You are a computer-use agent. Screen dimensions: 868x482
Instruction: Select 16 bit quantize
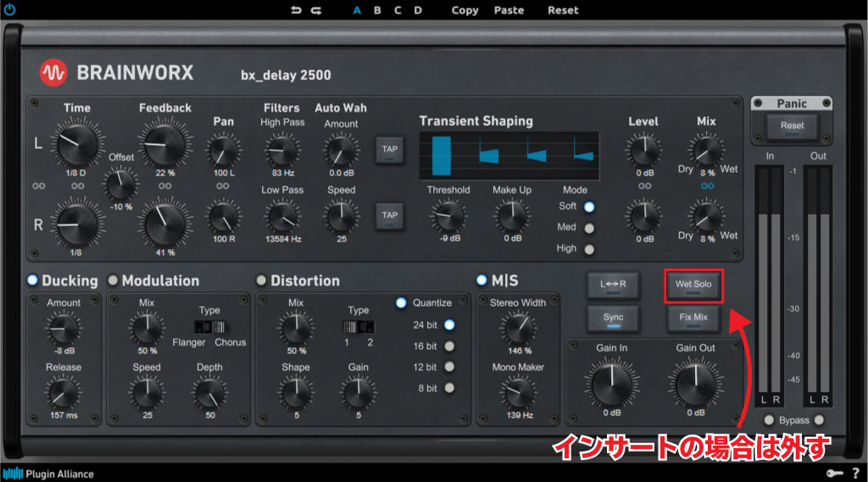point(449,346)
